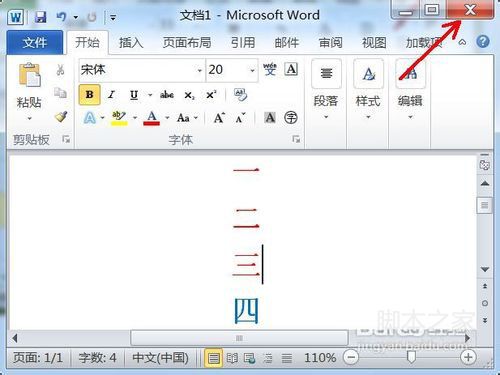Open the 引用 tab
The height and width of the screenshot is (375, 500).
click(243, 43)
